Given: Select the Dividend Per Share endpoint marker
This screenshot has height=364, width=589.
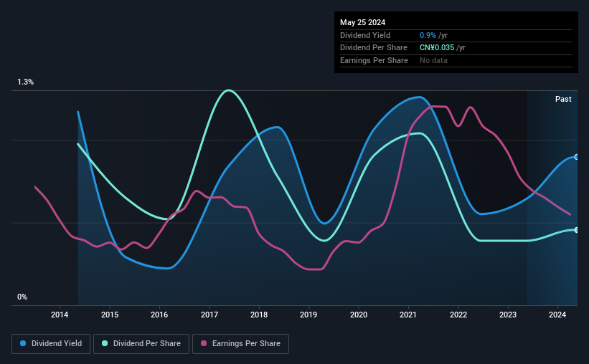Looking at the screenshot, I should [576, 230].
